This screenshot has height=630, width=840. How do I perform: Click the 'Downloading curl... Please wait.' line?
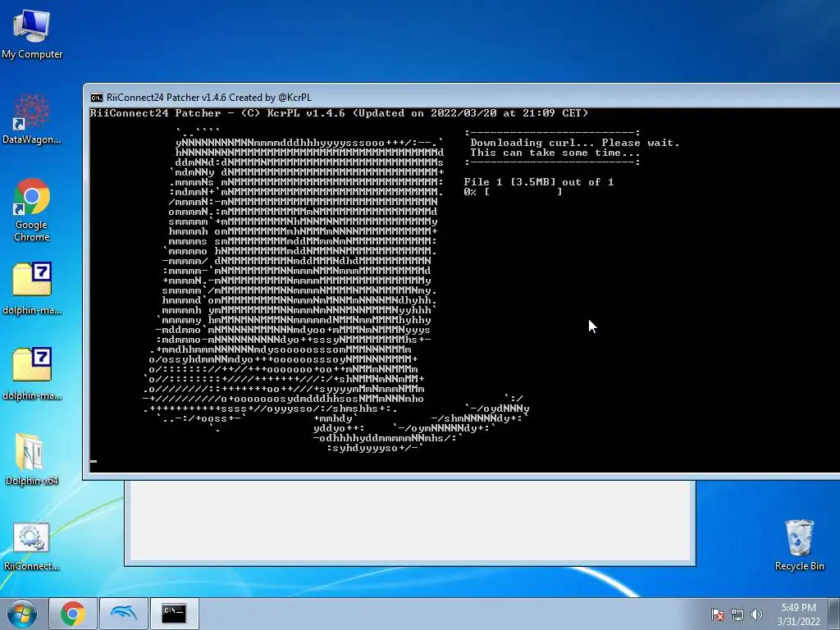pyautogui.click(x=575, y=143)
